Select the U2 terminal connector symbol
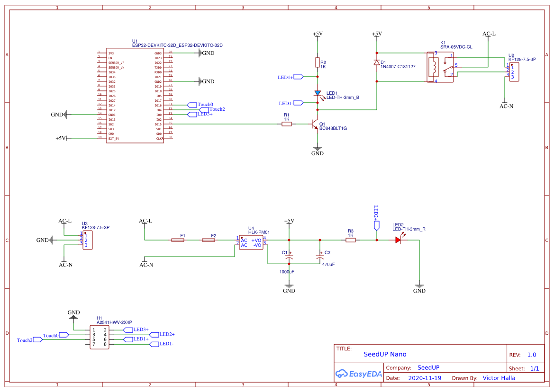The image size is (554, 392). pyautogui.click(x=514, y=72)
